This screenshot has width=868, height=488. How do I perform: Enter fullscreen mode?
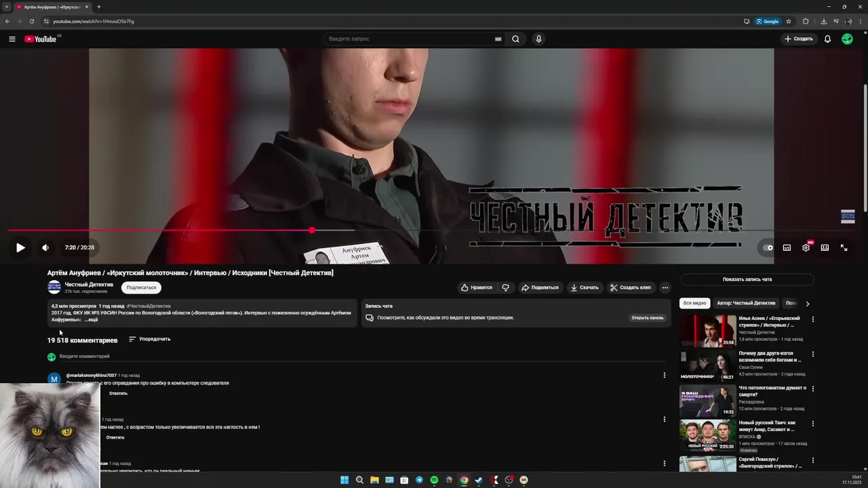[844, 247]
